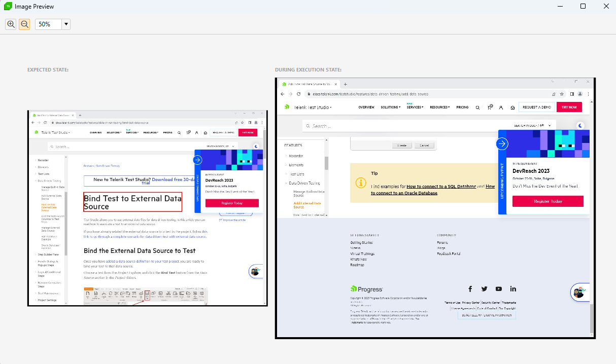Click the Twitter icon in the execution-state footer
The height and width of the screenshot is (364, 616).
point(485,288)
